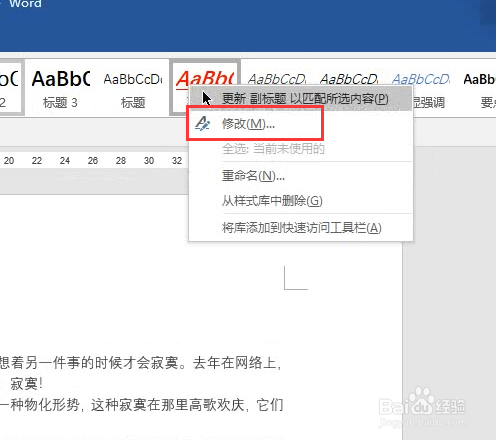Viewport: 496px width, 440px height.
Task: Click the line 这种寂寞在那里高歌欢庆
Action: [x=168, y=405]
